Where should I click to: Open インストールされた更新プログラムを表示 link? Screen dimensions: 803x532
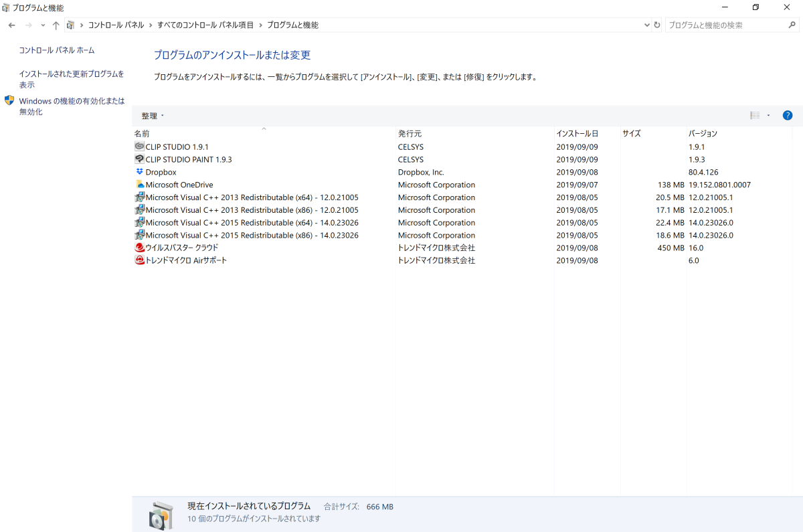pyautogui.click(x=72, y=80)
